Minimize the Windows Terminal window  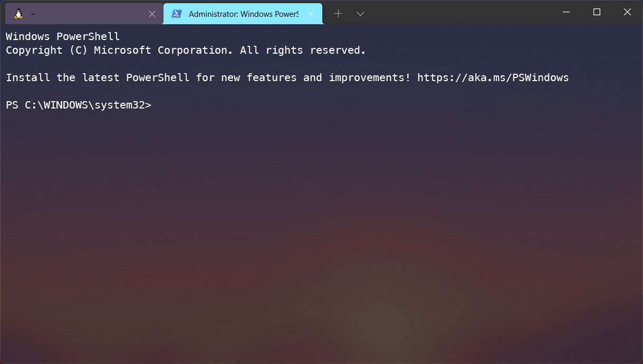(x=566, y=12)
